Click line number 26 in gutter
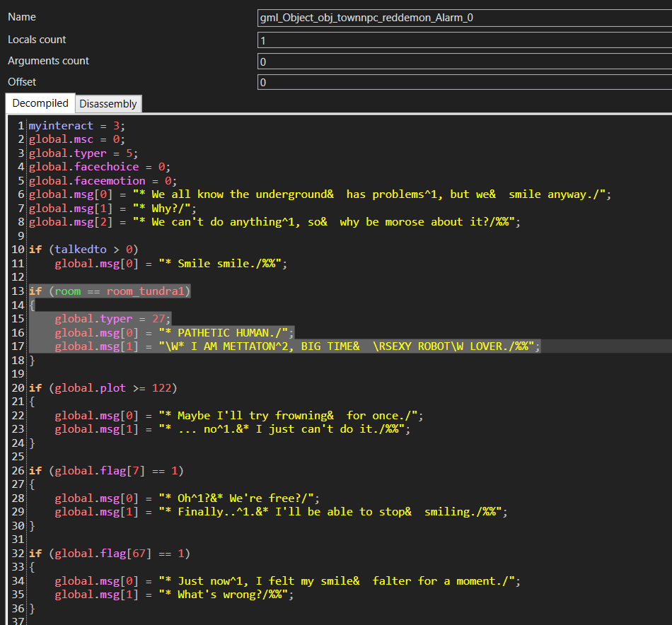Viewport: 672px width, 625px height. pos(18,471)
